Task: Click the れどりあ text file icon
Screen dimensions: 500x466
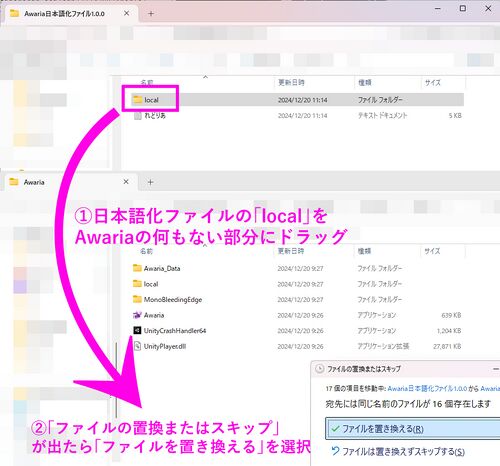Action: tap(137, 116)
